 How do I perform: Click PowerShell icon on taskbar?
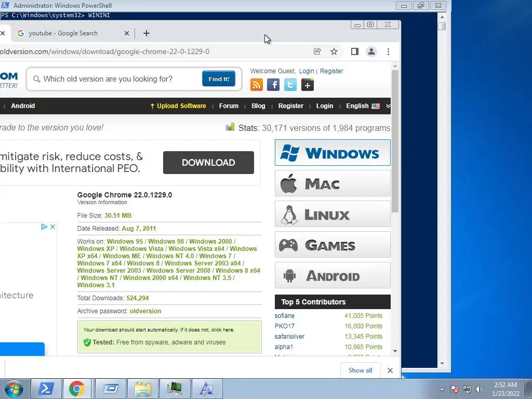click(x=46, y=389)
